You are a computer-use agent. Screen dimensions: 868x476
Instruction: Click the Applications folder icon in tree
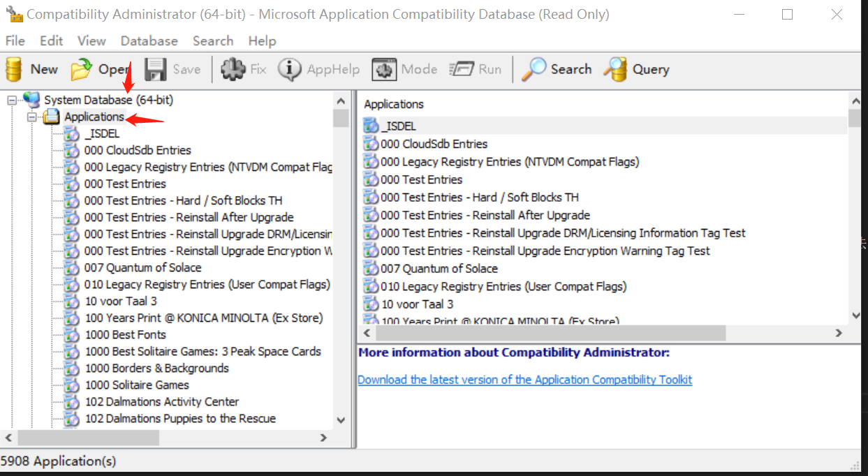pos(51,117)
